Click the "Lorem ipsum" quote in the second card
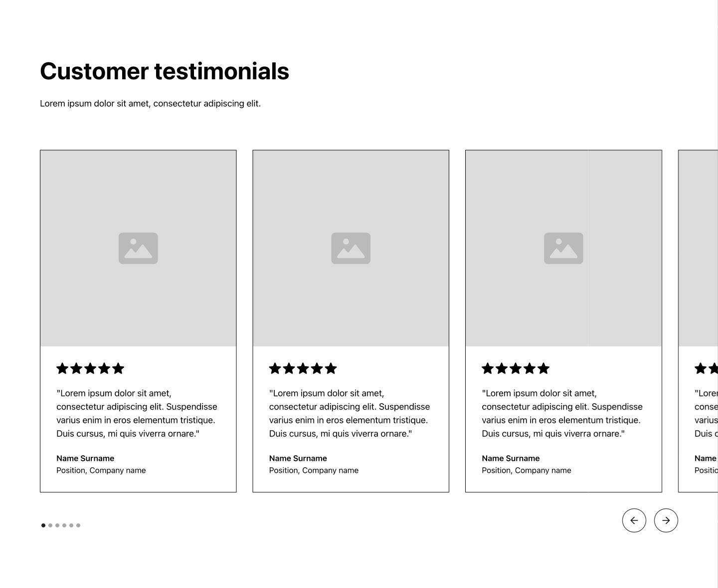The height and width of the screenshot is (588, 718). [x=350, y=413]
